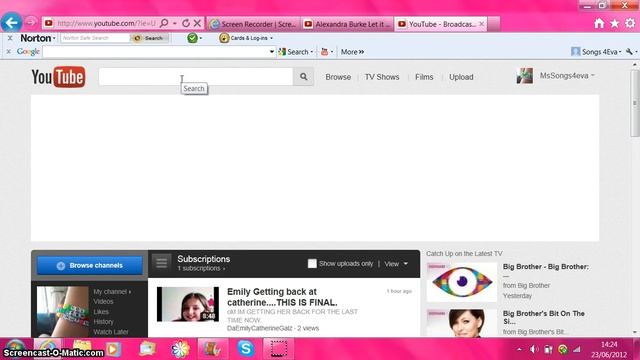Open the screen recorder taskbar icon

click(x=279, y=349)
